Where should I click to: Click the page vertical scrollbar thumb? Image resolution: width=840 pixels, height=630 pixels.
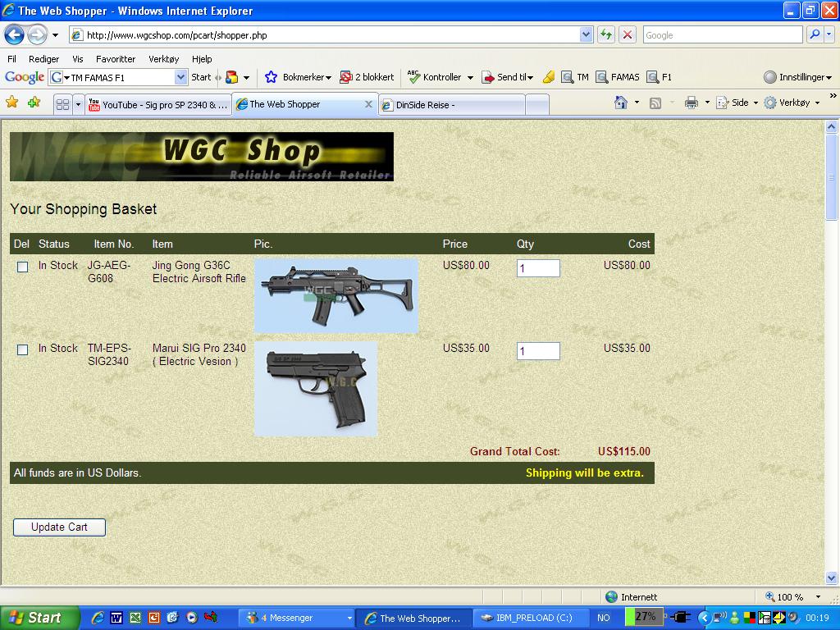832,177
